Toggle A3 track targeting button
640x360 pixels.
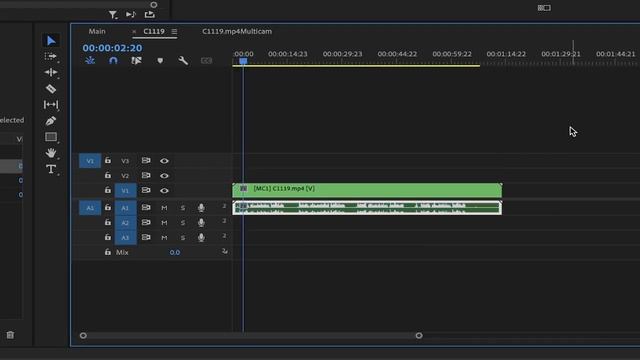click(x=125, y=238)
